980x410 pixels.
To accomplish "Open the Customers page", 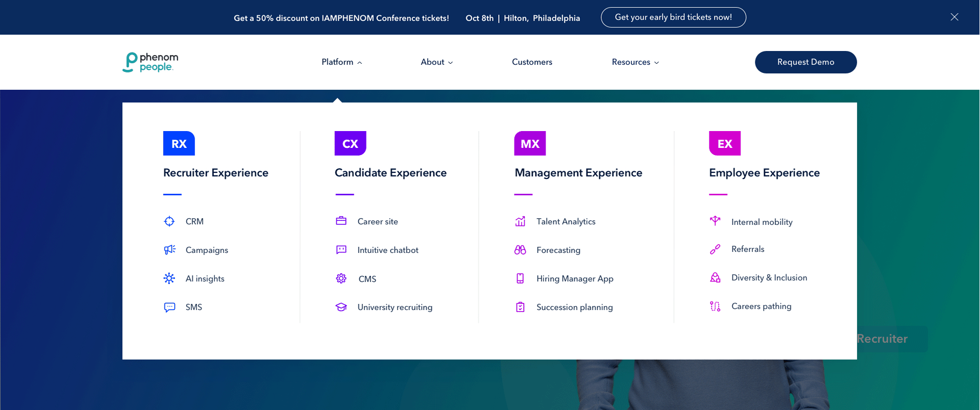I will point(532,62).
